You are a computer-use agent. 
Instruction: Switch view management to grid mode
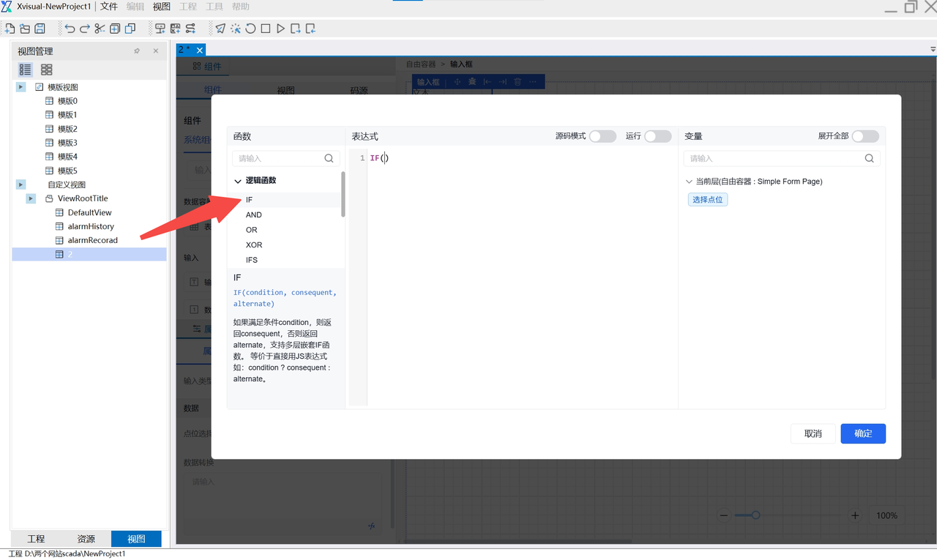tap(47, 70)
